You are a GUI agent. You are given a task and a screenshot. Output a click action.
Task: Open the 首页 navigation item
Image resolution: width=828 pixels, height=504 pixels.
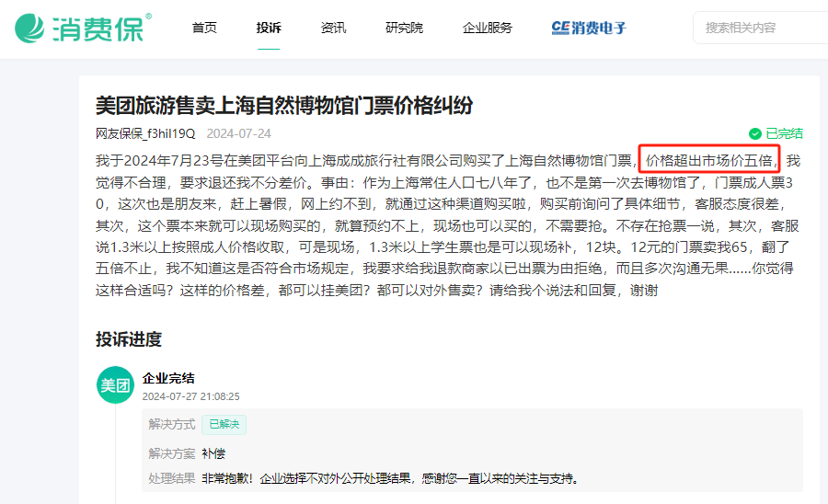tap(204, 28)
